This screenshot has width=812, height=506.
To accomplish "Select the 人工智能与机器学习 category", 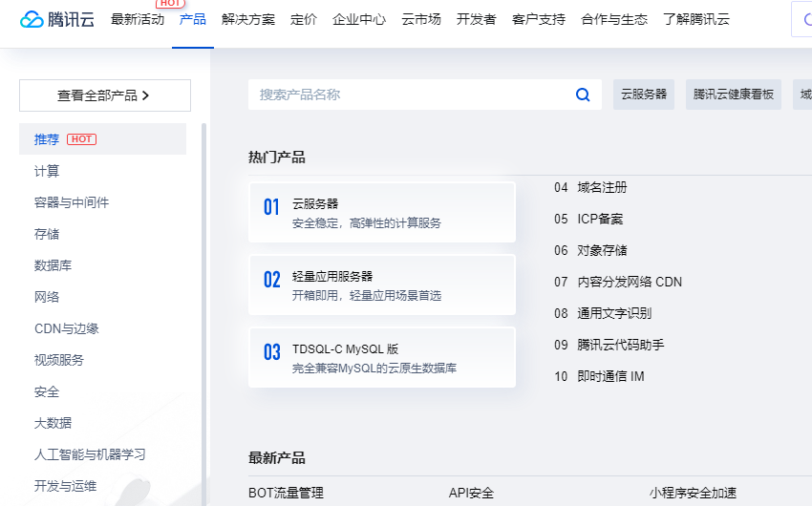I will [90, 454].
